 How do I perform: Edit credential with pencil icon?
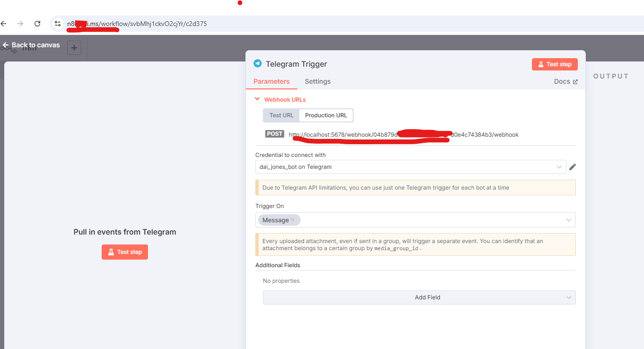coord(573,167)
